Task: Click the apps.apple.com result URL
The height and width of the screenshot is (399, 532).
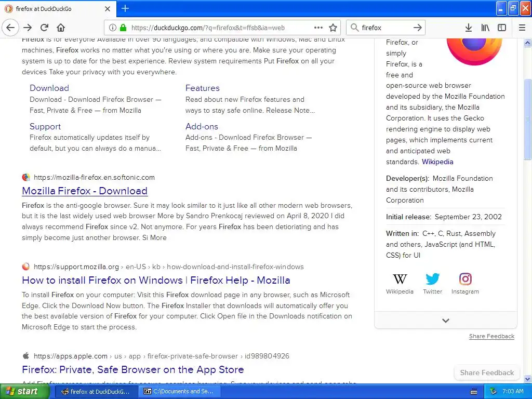Action: pos(162,356)
